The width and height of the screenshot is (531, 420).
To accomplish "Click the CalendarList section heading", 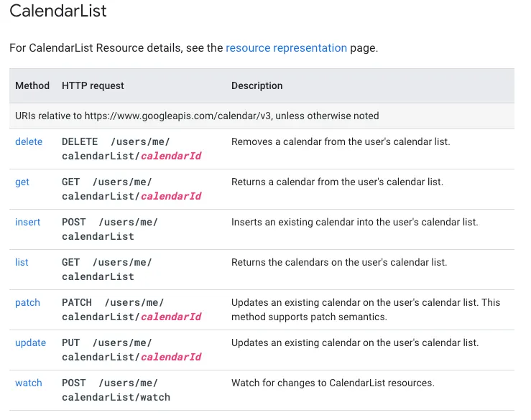I will pyautogui.click(x=58, y=11).
